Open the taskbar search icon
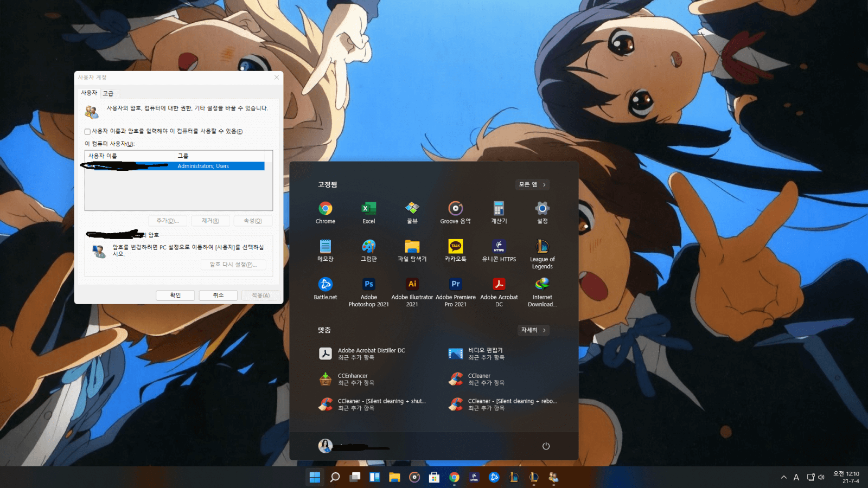This screenshot has height=488, width=868. pos(335,477)
